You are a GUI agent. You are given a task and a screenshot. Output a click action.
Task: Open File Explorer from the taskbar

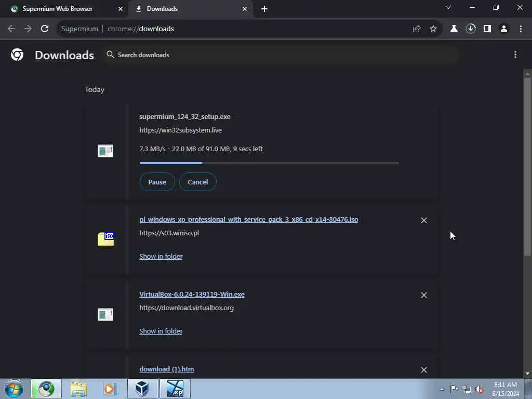coord(79,389)
